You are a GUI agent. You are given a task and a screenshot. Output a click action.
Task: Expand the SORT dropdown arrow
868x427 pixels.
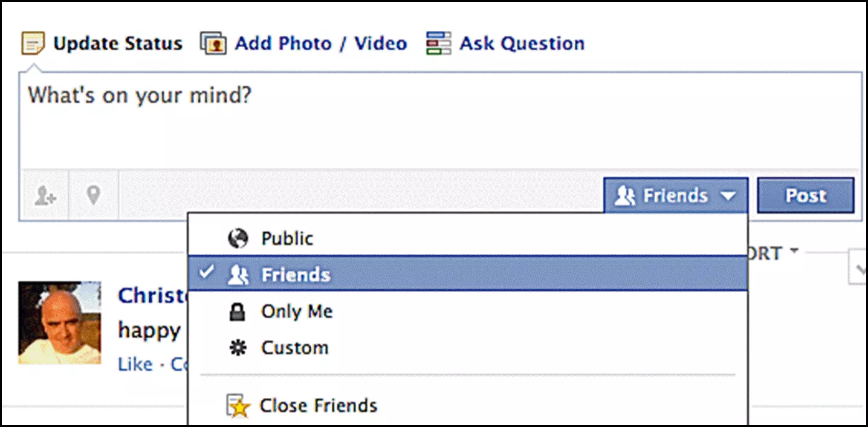pyautogui.click(x=794, y=250)
